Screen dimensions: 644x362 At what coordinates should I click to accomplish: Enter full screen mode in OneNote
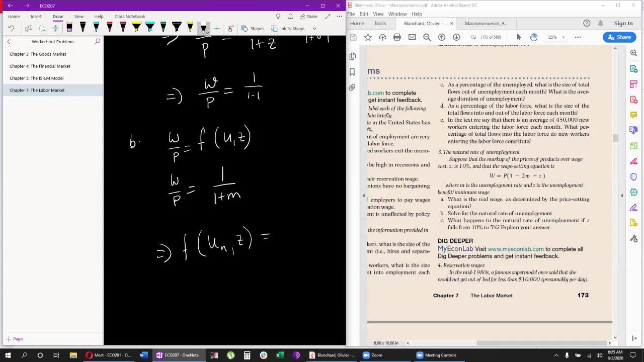(327, 17)
